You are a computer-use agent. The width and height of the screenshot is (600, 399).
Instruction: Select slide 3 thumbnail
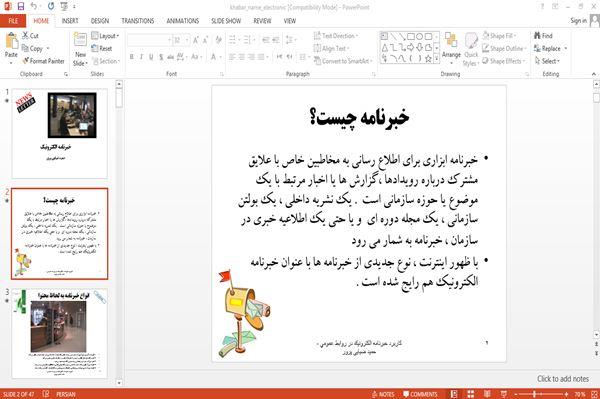[60, 334]
